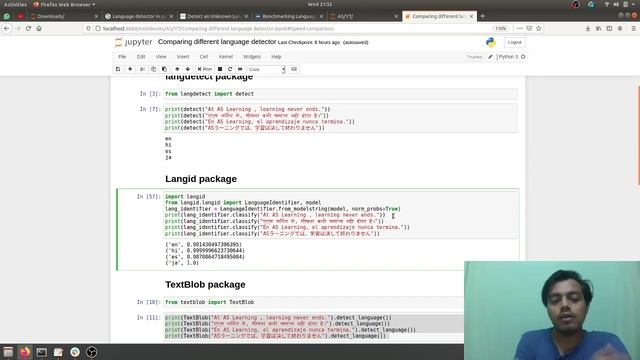Restart kernel and run all cells
The height and width of the screenshot is (360, 640).
[240, 69]
